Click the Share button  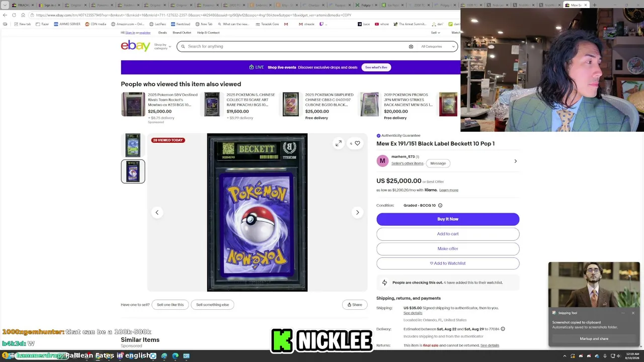(x=355, y=305)
